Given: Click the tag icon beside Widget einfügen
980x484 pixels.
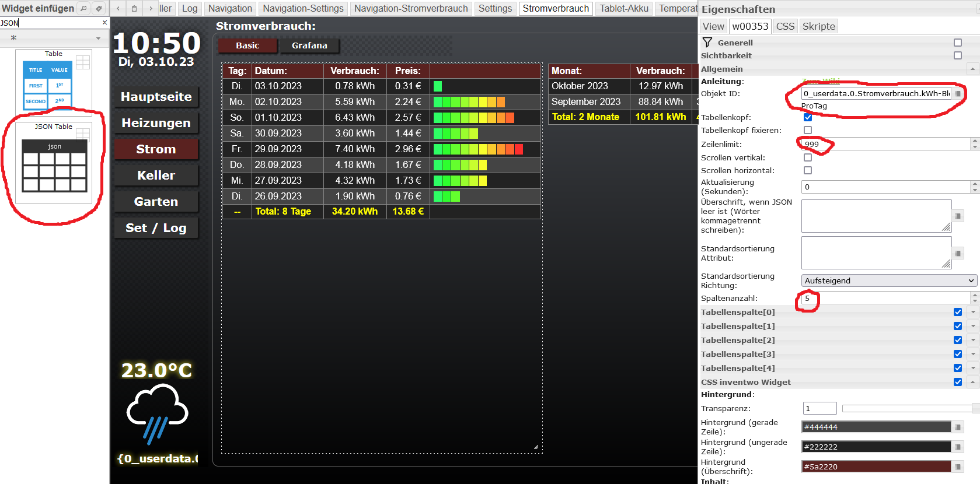Looking at the screenshot, I should tap(99, 8).
